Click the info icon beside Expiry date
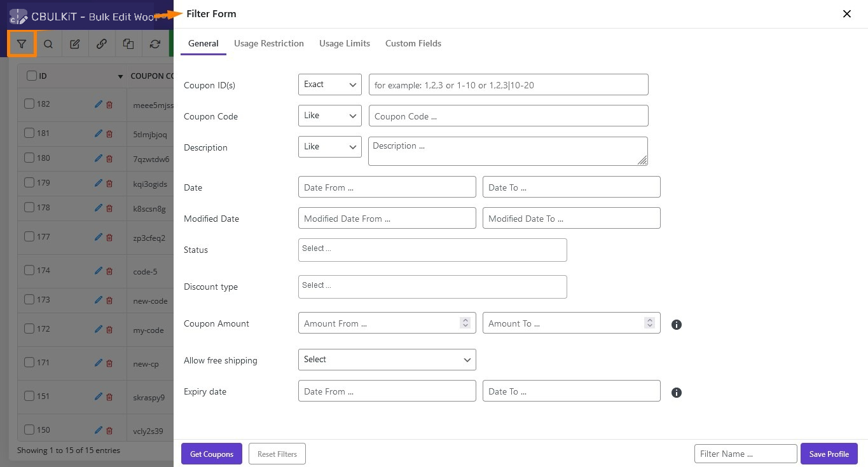This screenshot has height=467, width=868. 677,393
